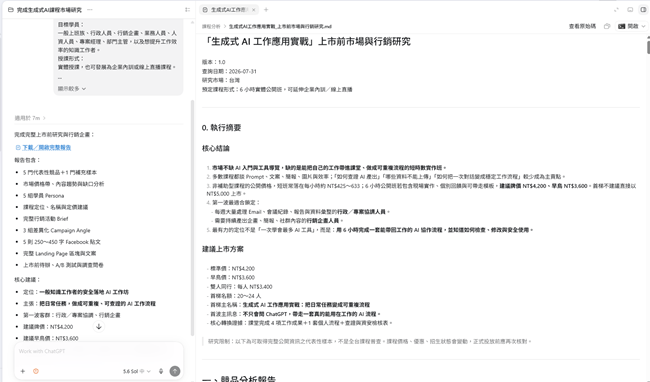Click the 3 組差異化 Campaign Angle bullet
Image resolution: width=650 pixels, height=382 pixels.
tap(57, 230)
